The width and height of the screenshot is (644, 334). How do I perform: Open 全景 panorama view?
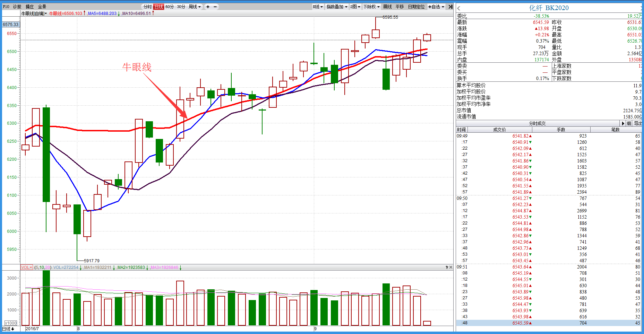tap(42, 7)
